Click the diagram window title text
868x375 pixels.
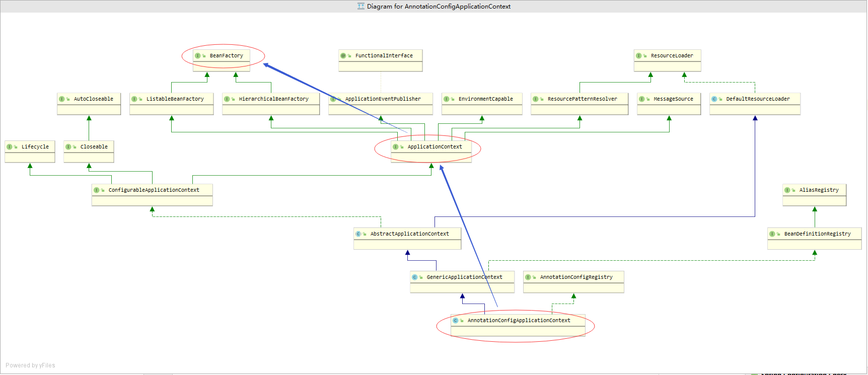point(439,7)
